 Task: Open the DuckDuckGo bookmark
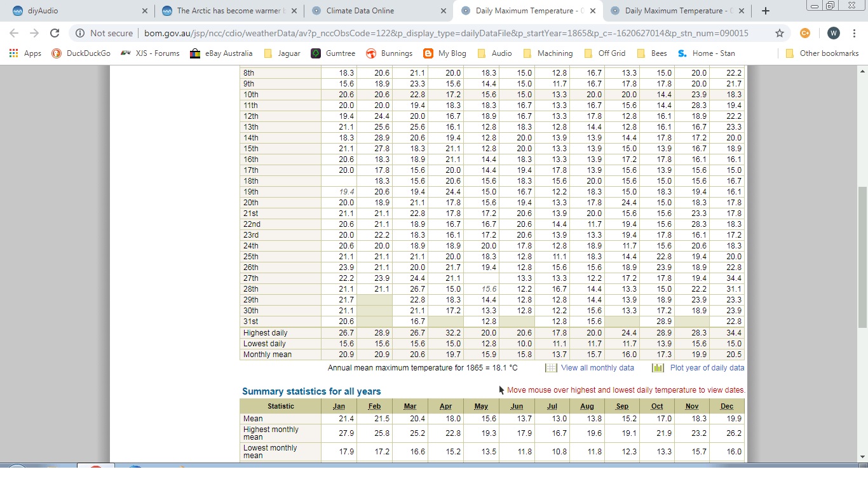point(81,53)
